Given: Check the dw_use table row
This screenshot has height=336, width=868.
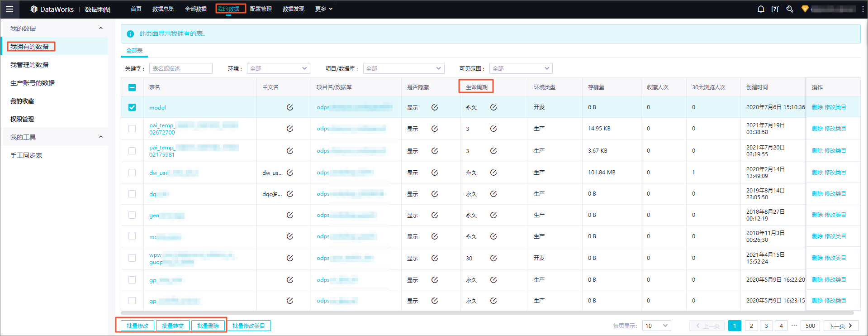Looking at the screenshot, I should pos(132,173).
